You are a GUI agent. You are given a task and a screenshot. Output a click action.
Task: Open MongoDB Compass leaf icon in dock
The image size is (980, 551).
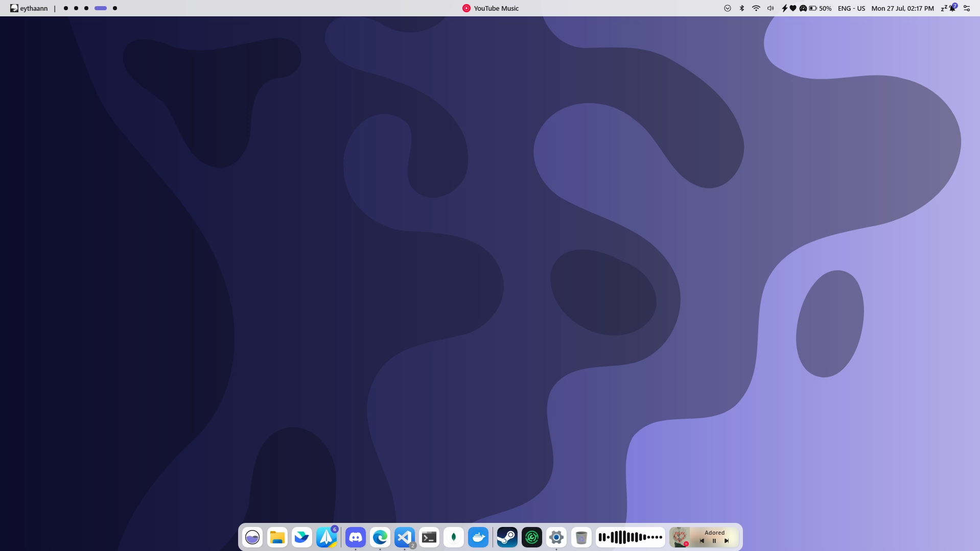tap(454, 537)
